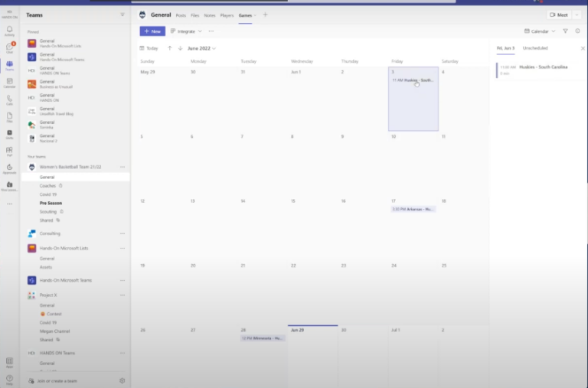
Task: Expand the Consulting team
Action: [50, 233]
